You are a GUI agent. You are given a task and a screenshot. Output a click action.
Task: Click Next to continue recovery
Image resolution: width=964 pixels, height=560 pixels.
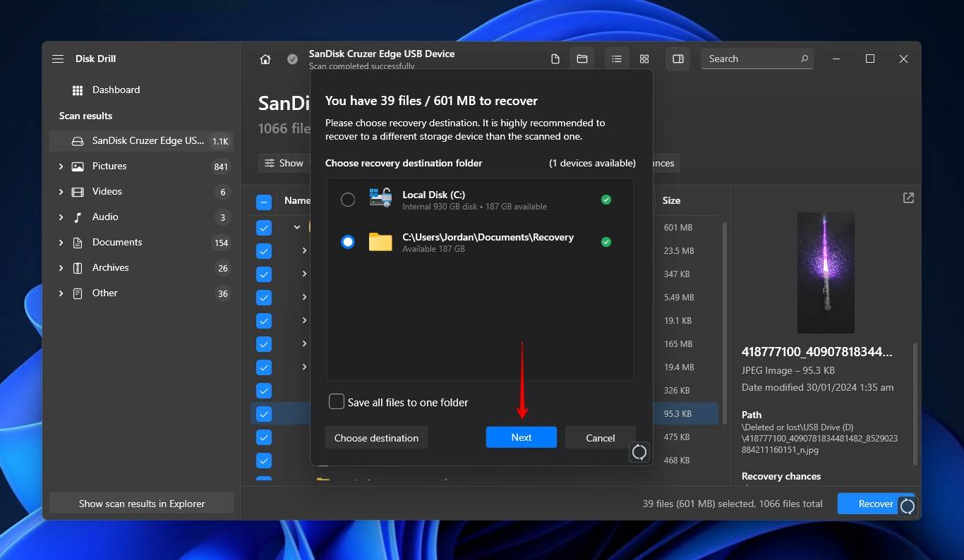point(522,437)
